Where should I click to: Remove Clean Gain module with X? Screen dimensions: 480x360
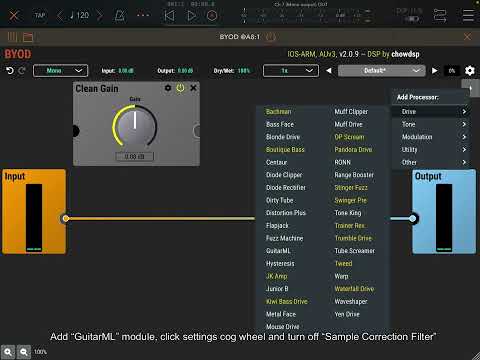(193, 88)
